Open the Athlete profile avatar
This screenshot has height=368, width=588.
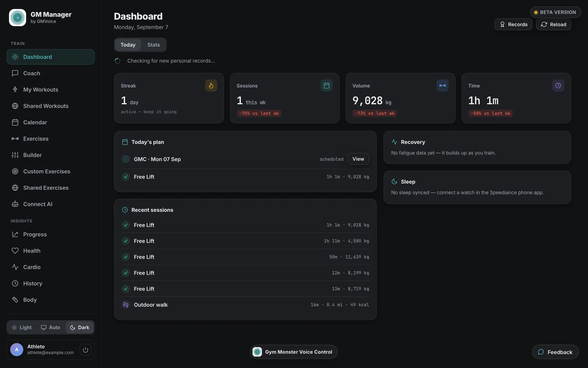pos(17,350)
